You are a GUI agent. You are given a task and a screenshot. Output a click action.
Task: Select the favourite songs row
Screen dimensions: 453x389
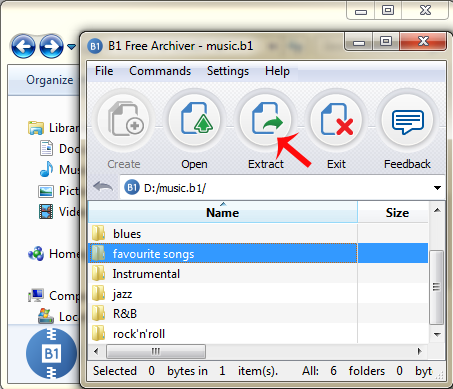258,253
